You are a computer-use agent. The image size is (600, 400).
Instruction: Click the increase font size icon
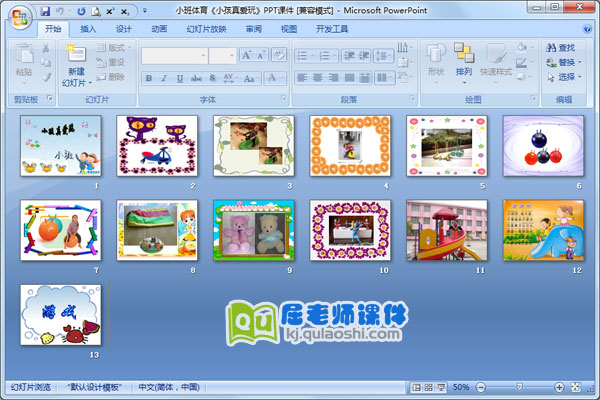pos(246,56)
